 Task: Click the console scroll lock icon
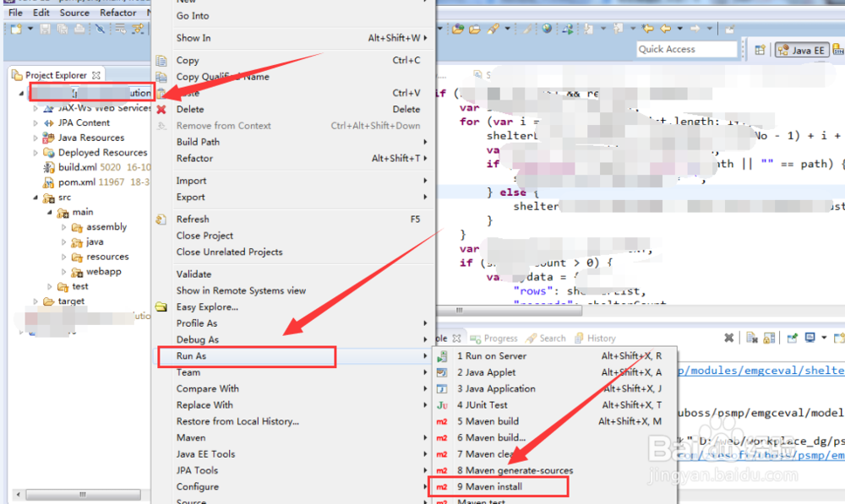click(x=769, y=339)
